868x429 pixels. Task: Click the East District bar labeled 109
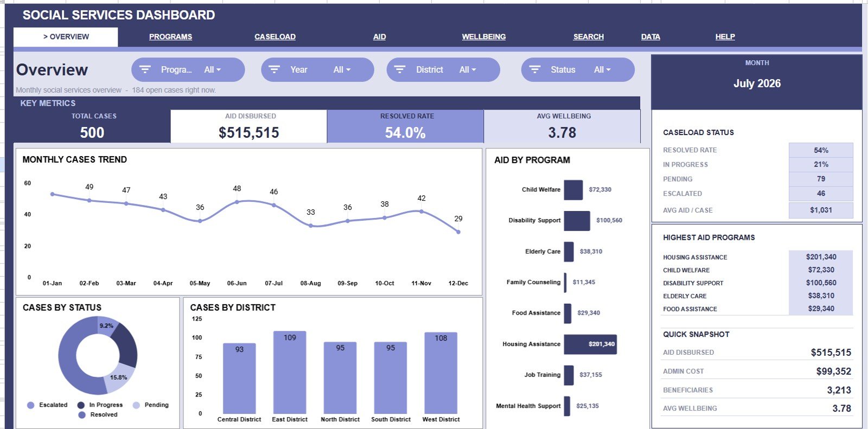click(290, 373)
